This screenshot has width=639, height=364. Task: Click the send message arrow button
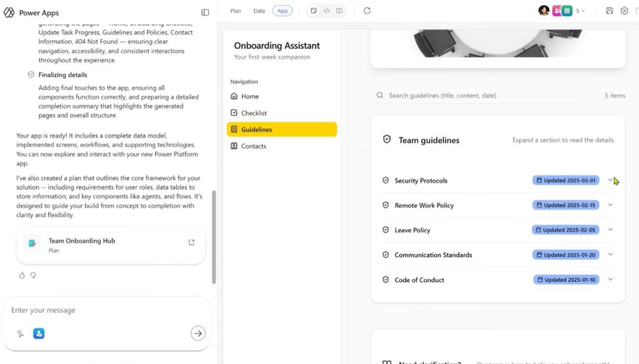coord(198,333)
